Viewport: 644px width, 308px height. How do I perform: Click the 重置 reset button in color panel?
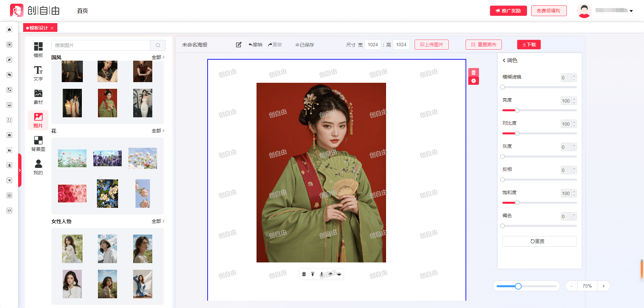click(540, 241)
